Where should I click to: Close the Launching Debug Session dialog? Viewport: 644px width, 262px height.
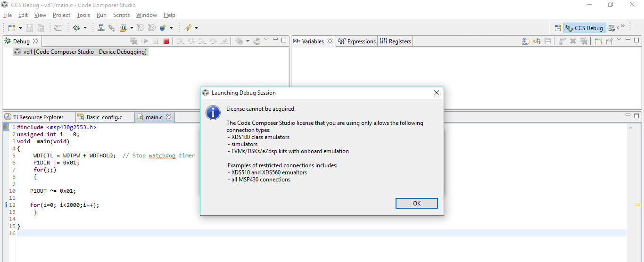[436, 93]
